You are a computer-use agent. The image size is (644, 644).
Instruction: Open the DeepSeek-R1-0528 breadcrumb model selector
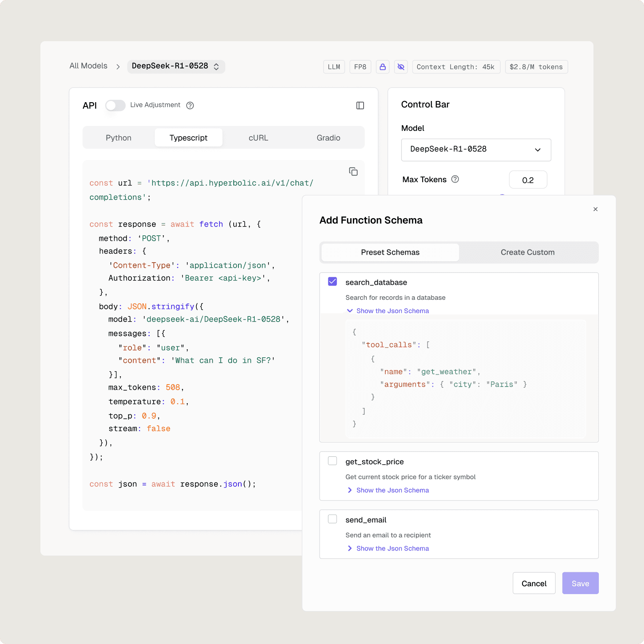point(176,67)
